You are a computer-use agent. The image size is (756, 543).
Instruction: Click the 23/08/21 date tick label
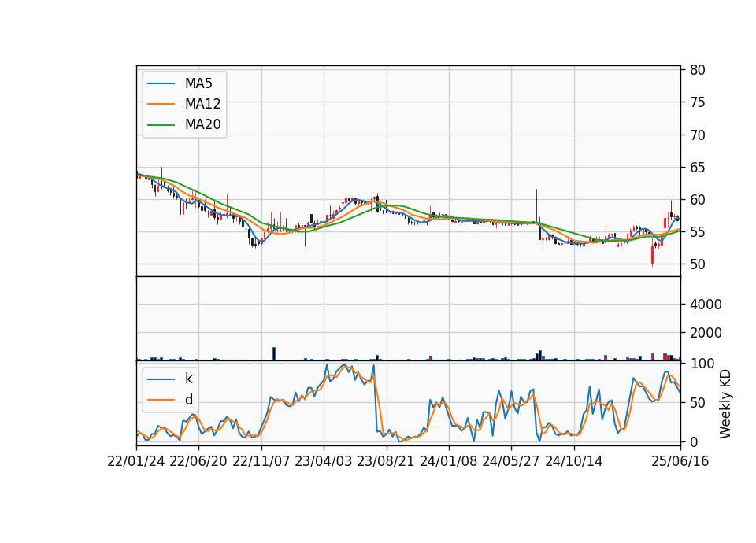386,461
